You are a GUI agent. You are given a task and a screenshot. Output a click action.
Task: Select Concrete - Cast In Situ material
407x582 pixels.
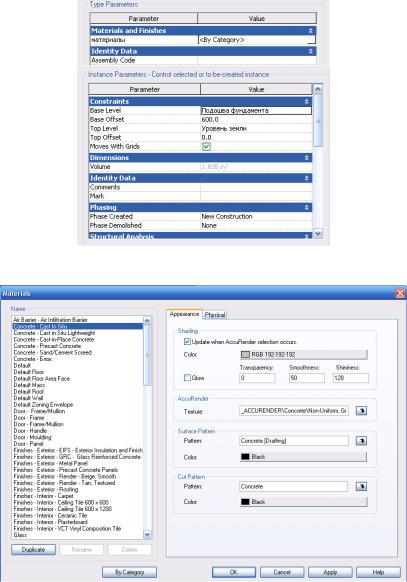click(78, 326)
